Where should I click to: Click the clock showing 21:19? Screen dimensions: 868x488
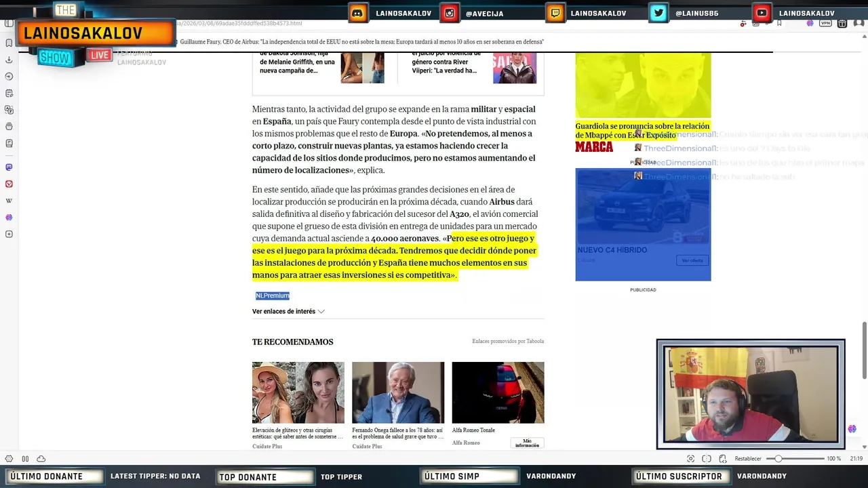(856, 459)
